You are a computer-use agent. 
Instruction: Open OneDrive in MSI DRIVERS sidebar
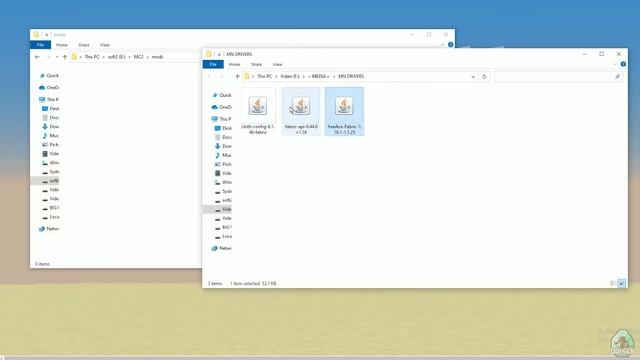(222, 107)
